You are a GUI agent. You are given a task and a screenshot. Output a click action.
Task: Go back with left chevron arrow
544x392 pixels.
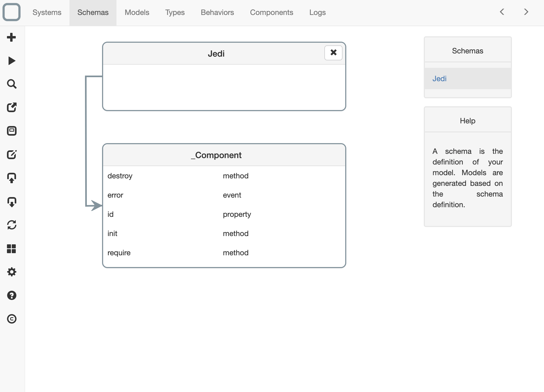pyautogui.click(x=502, y=12)
